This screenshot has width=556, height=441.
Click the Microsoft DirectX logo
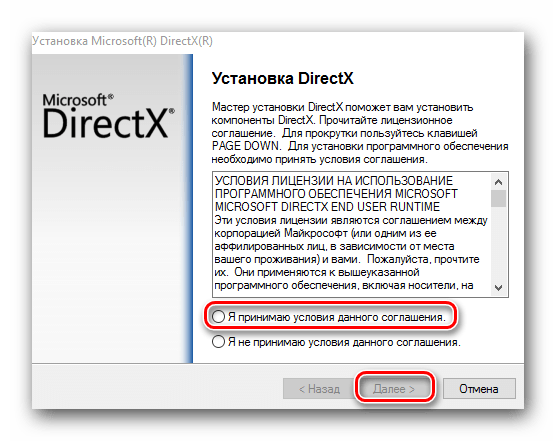(109, 116)
